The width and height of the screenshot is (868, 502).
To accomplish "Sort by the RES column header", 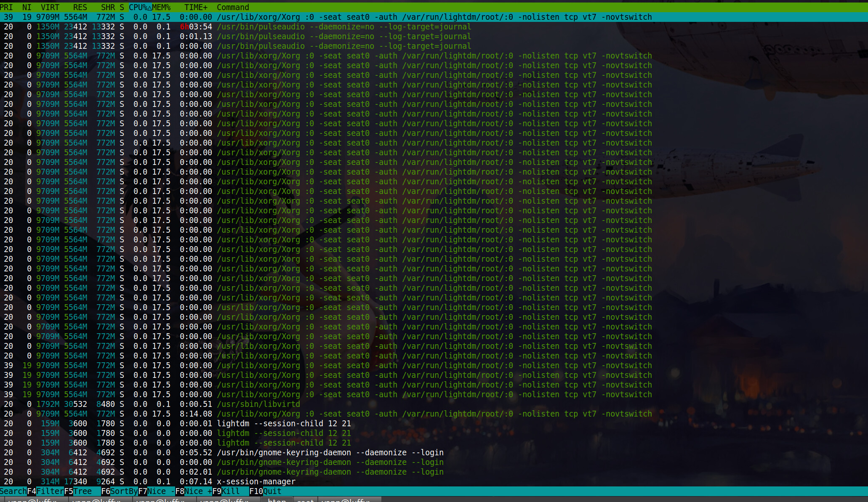I will point(80,7).
